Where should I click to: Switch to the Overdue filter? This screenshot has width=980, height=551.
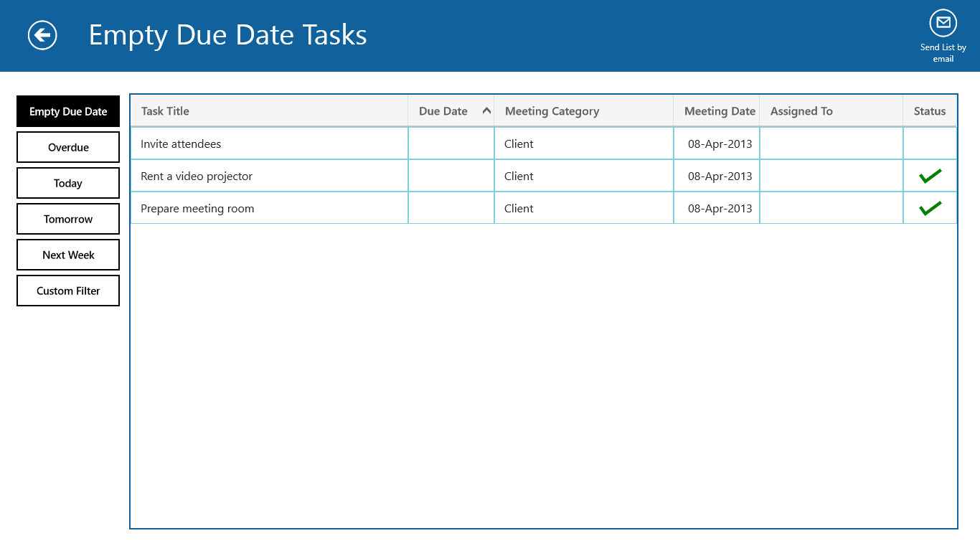[x=67, y=147]
